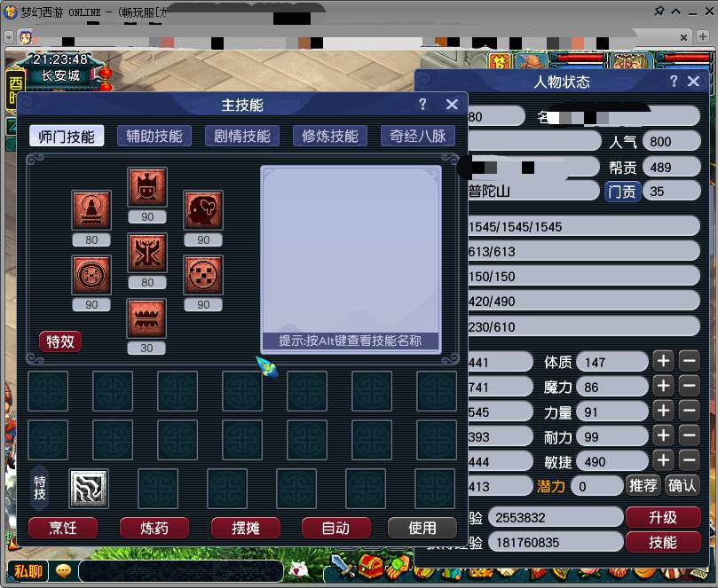Screen dimensions: 718x588
Task: Click the 摆摊 button
Action: click(x=246, y=528)
